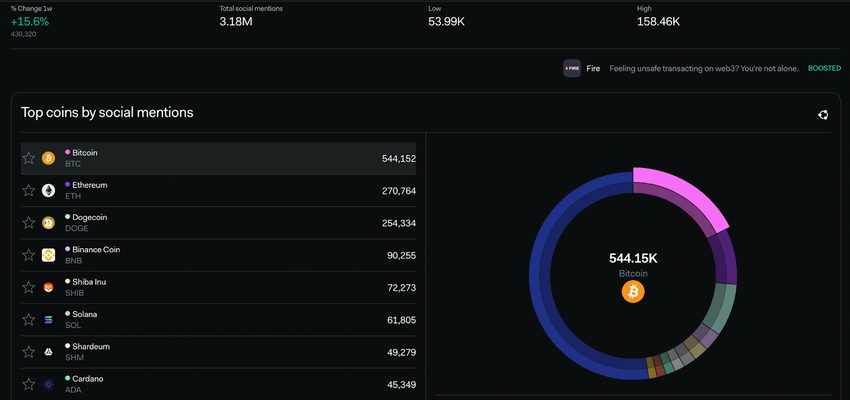Open the Shardeum name link
This screenshot has width=850, height=400.
(91, 346)
